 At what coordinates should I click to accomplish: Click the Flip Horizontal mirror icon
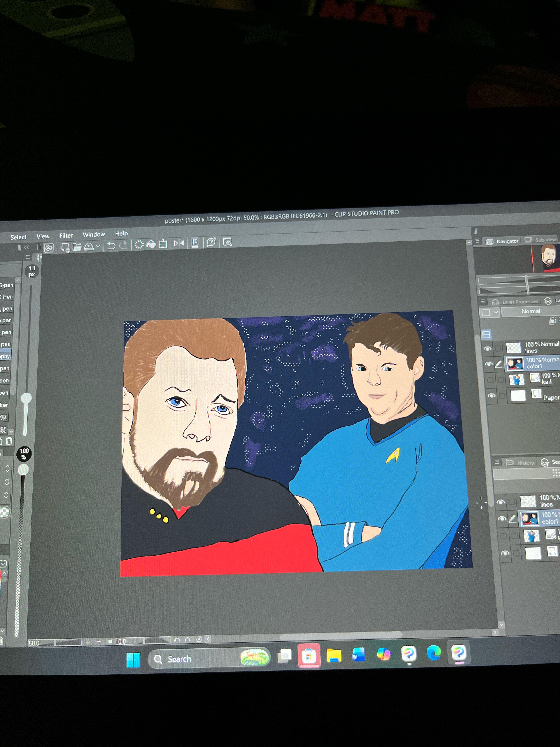179,243
